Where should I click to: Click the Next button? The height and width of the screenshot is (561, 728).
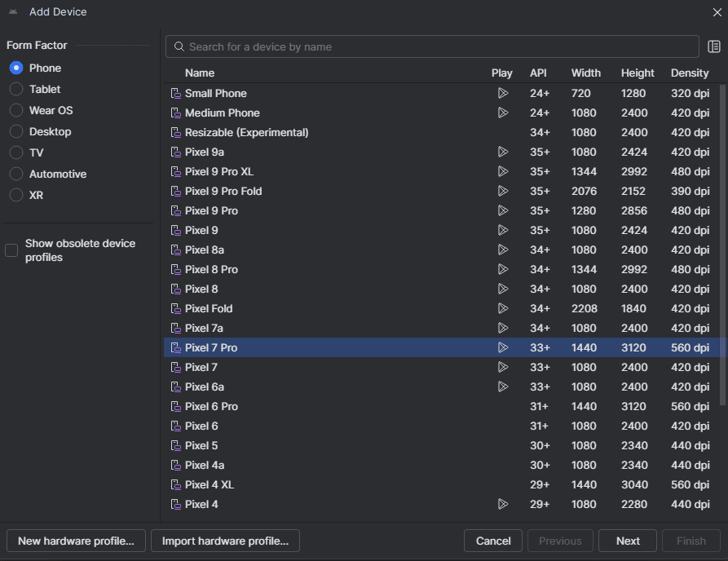[x=627, y=541]
